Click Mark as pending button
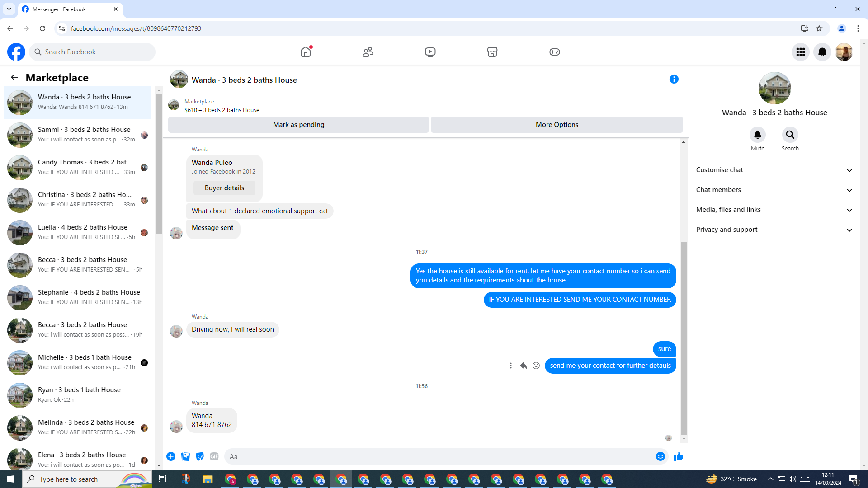Image resolution: width=868 pixels, height=488 pixels. coord(298,125)
